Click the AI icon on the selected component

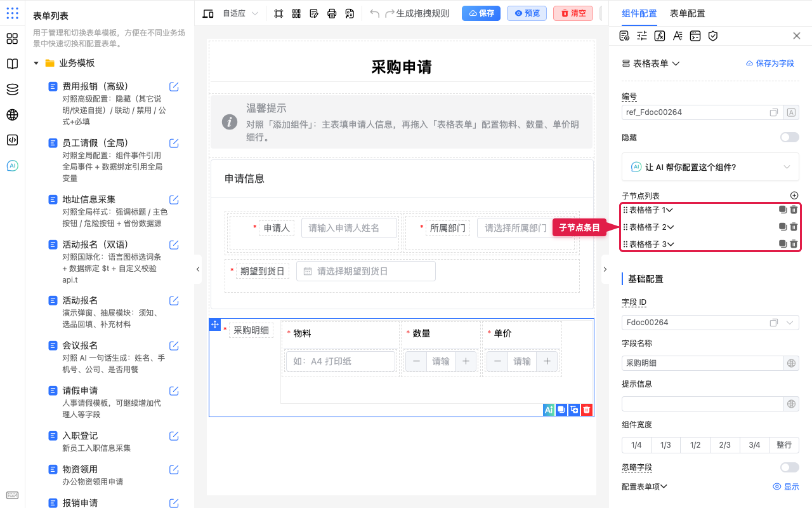[x=549, y=410]
